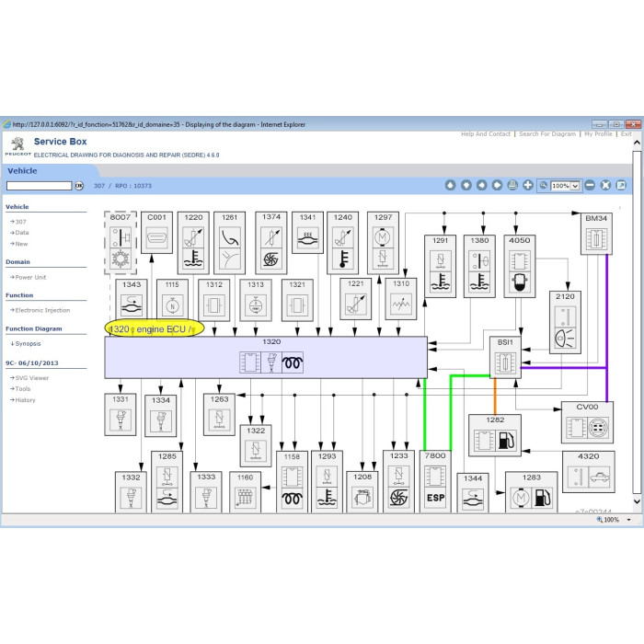Print the diagram using printer icon

coord(512,185)
